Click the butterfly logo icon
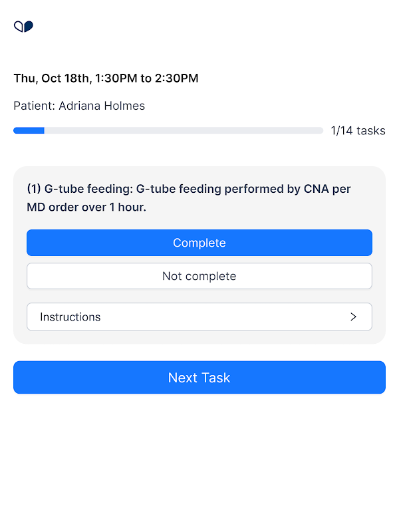Viewport: 399px width, 532px height. [x=23, y=27]
